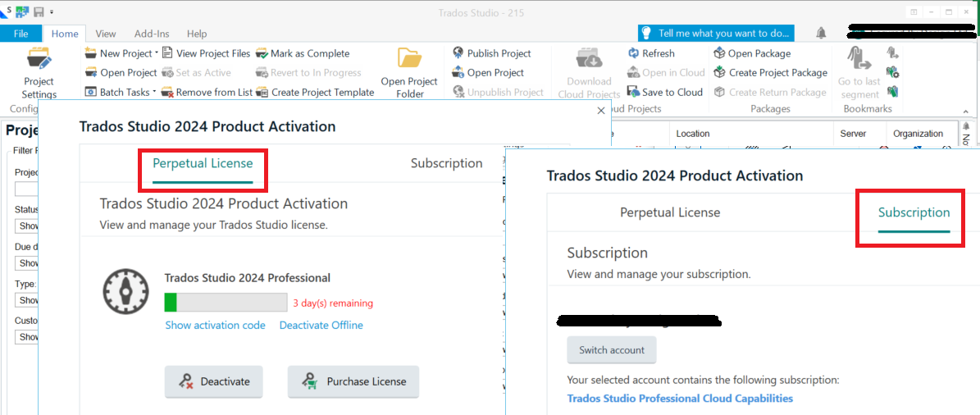Click the ribbon display options icon in title bar
This screenshot has height=415, width=980.
click(914, 11)
